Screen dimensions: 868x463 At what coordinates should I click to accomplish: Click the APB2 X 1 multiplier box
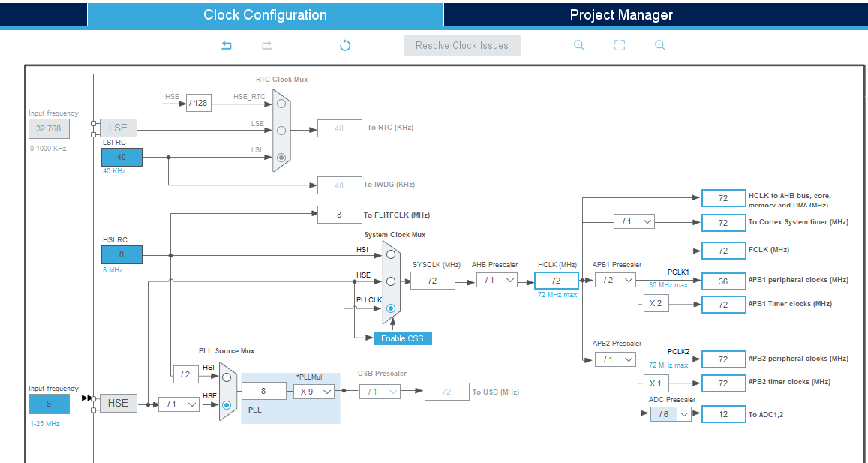tap(656, 383)
